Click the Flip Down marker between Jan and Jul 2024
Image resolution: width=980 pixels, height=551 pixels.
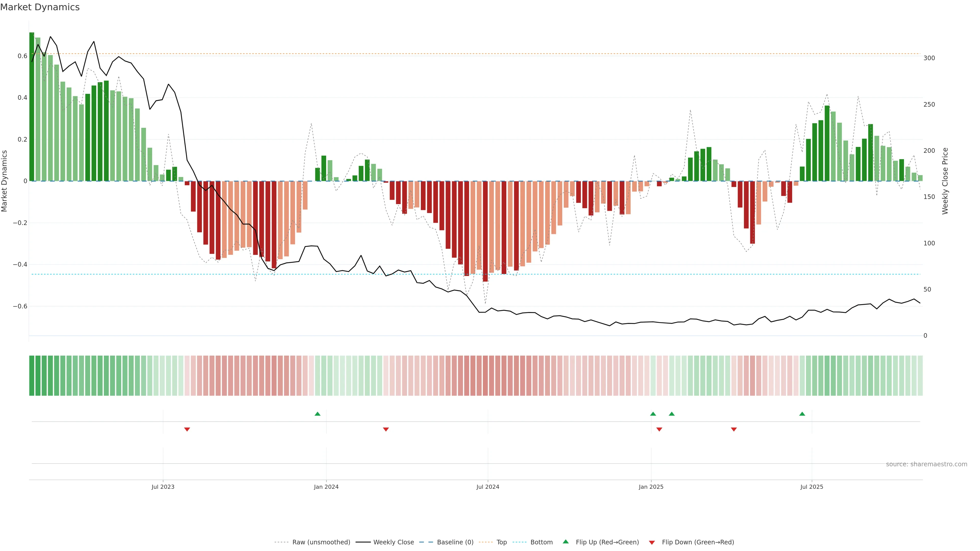[x=386, y=429]
